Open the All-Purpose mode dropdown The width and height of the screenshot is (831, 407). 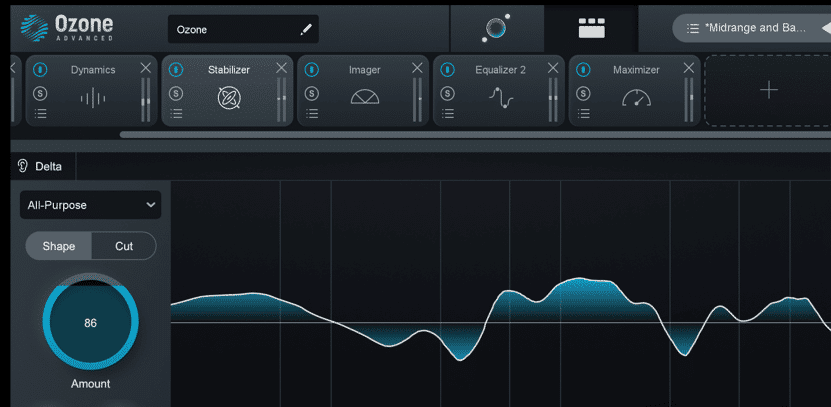click(91, 205)
